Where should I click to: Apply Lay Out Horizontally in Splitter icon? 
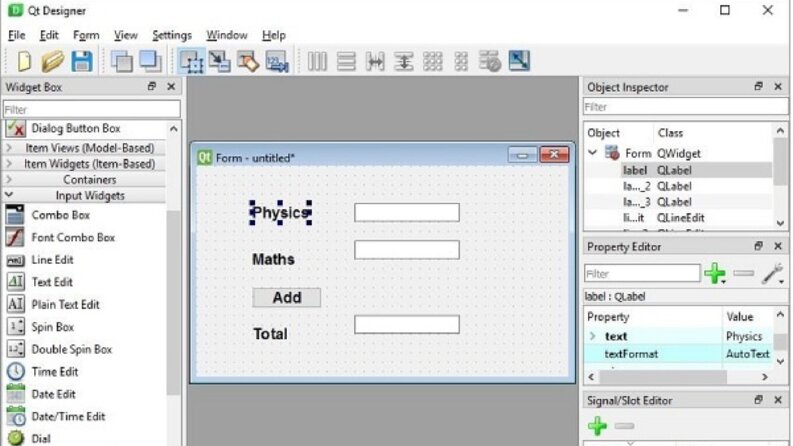(375, 61)
